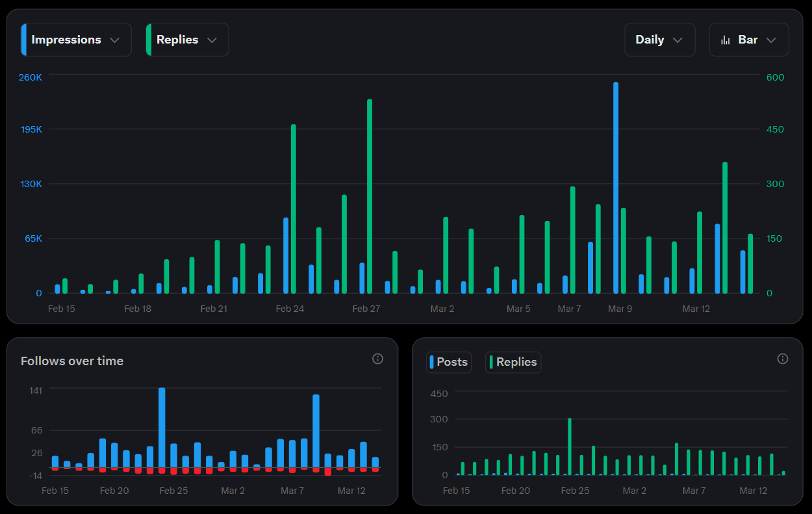Click green color strip on Replies selector
This screenshot has width=812, height=514.
[149, 40]
